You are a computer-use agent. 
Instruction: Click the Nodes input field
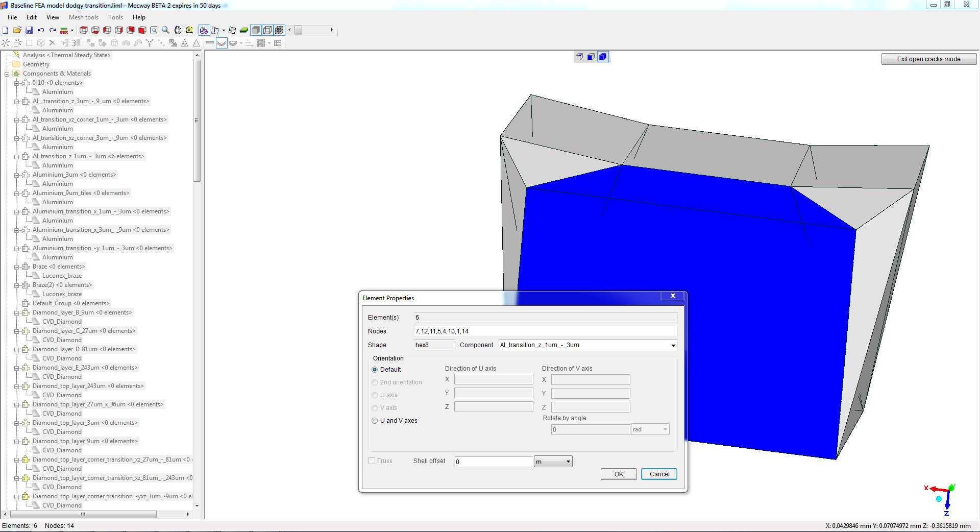click(545, 331)
